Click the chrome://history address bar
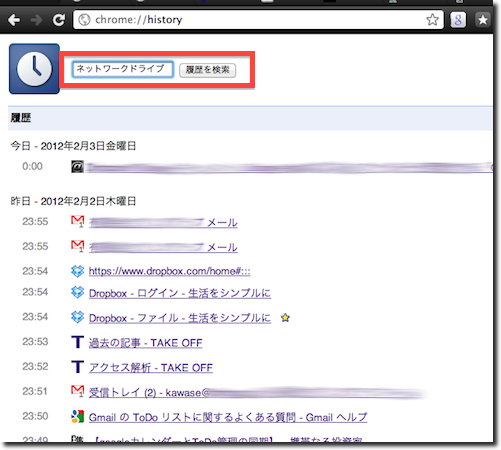Viewport: 501px width, 450px height. (258, 20)
